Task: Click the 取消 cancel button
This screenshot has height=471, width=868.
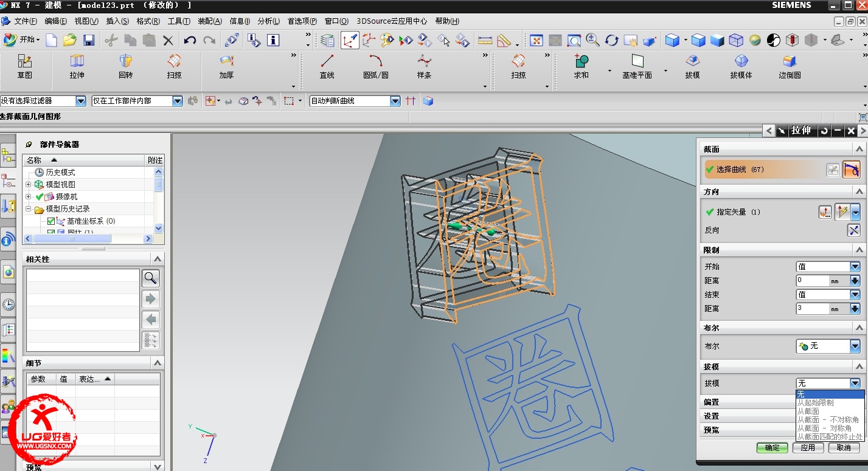Action: [x=844, y=448]
